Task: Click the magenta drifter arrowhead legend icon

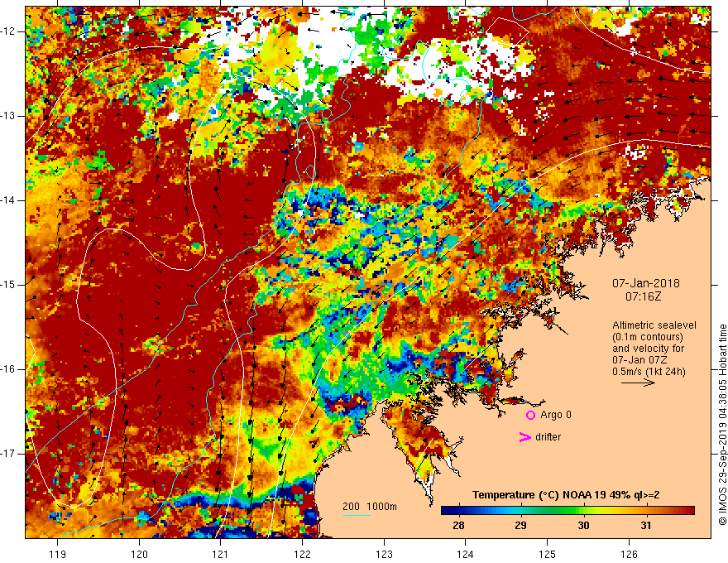Action: (x=524, y=437)
